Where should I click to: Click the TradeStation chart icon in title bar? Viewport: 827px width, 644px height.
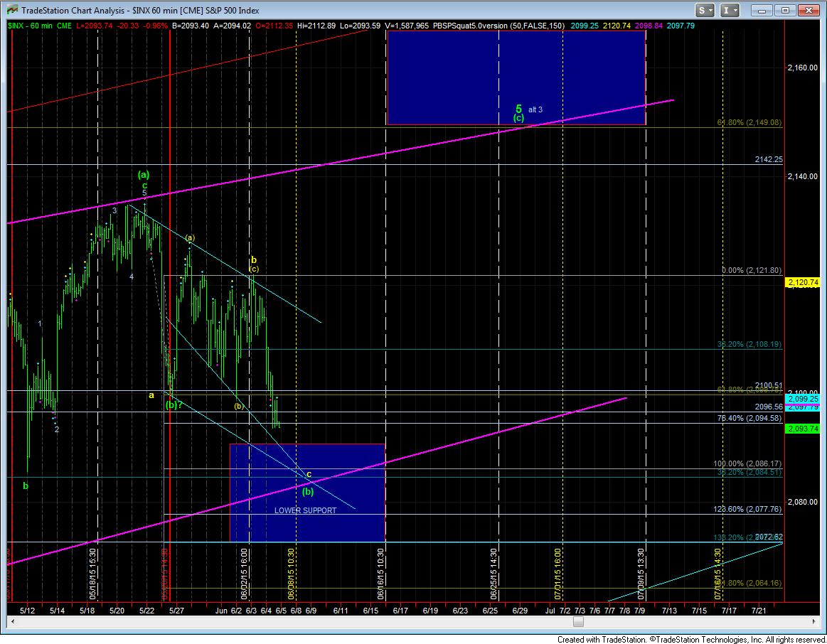click(11, 10)
